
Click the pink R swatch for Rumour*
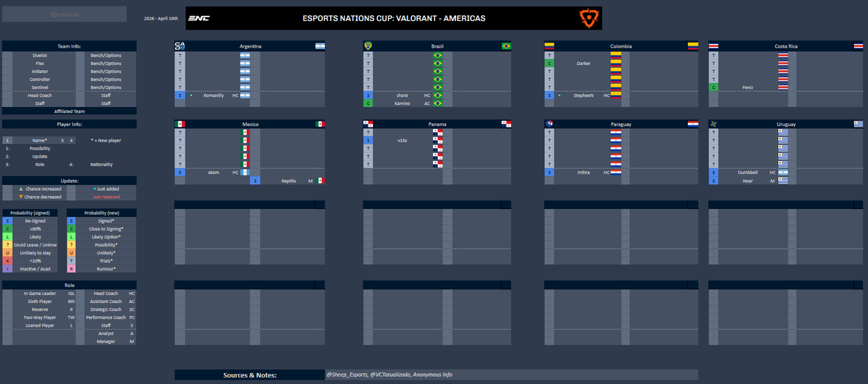[x=72, y=269]
